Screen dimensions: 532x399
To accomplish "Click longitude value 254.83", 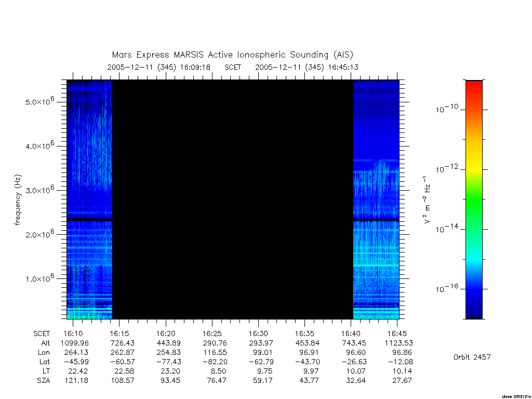I will (x=169, y=353).
